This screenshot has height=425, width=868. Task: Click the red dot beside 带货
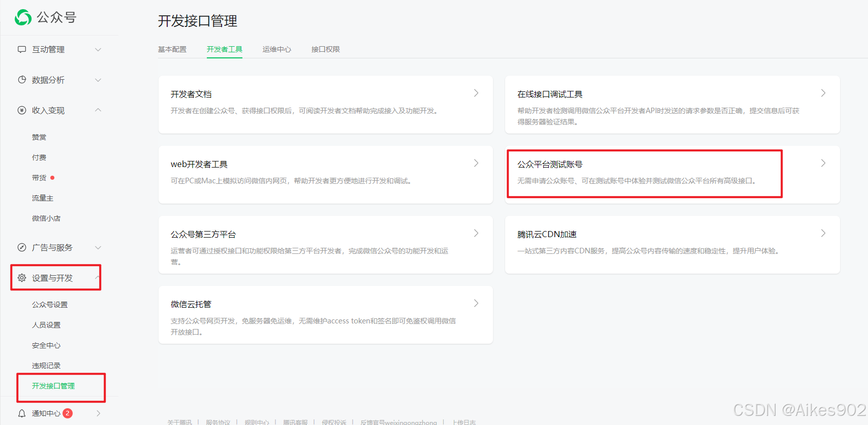(x=52, y=178)
